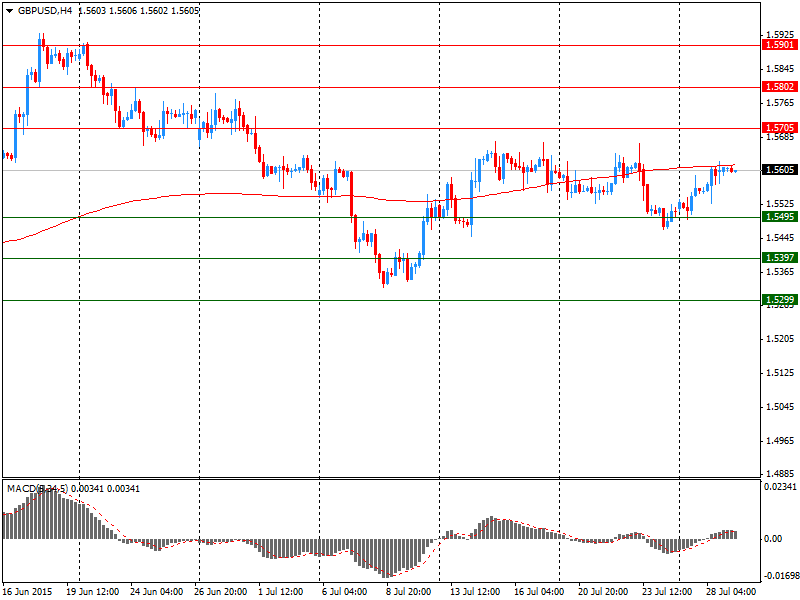The height and width of the screenshot is (600, 800).
Task: Click the 1.5925 price scale value
Action: [x=781, y=35]
